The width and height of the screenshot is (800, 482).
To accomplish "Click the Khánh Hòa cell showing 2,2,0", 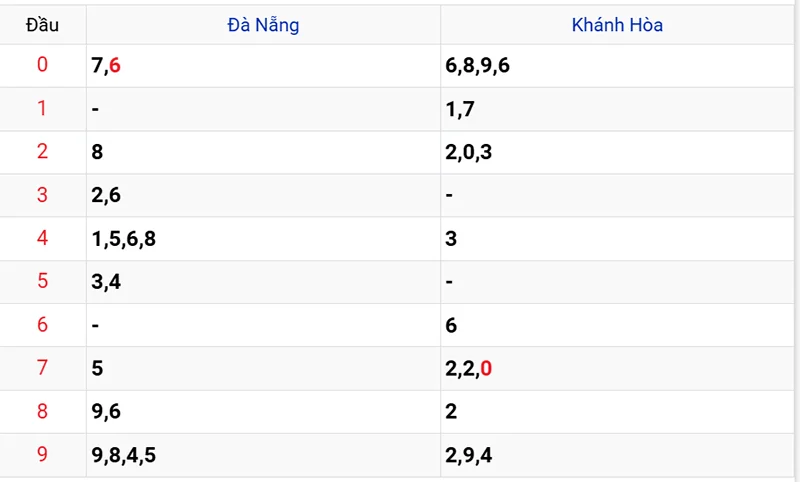I will click(x=469, y=368).
